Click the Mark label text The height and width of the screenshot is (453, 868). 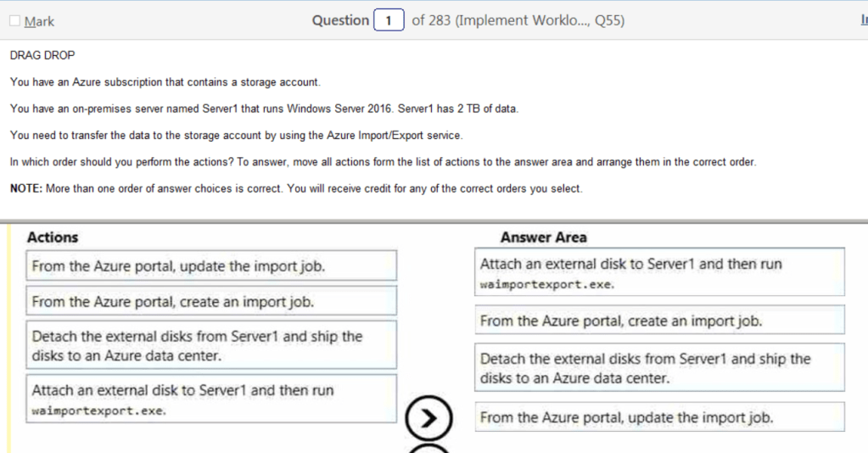39,21
